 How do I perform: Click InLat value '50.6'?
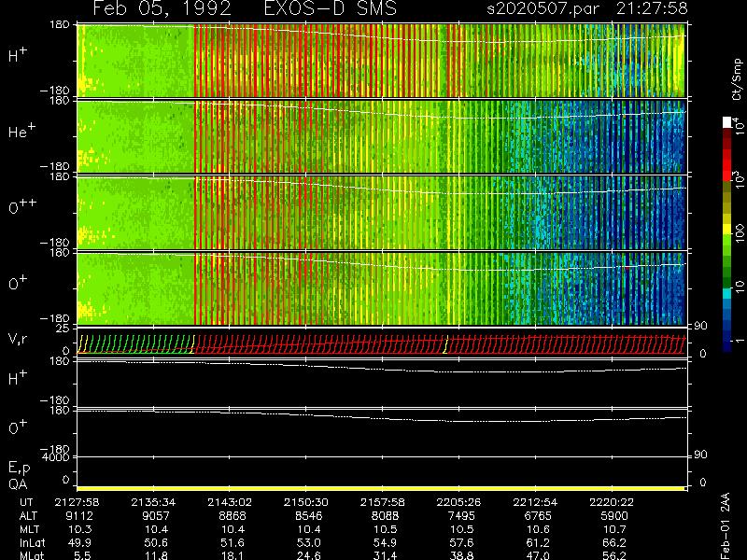157,542
